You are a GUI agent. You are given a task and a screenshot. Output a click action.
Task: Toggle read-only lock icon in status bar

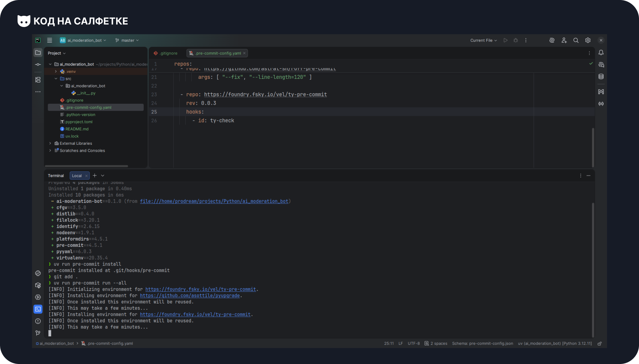pyautogui.click(x=600, y=344)
